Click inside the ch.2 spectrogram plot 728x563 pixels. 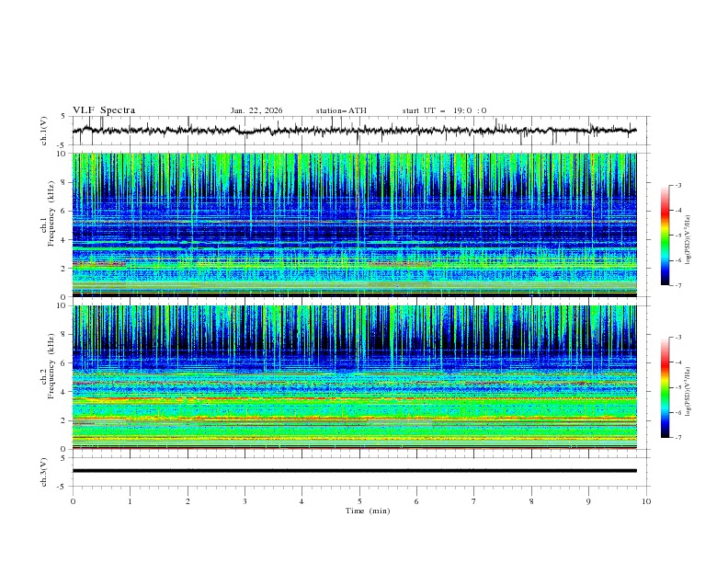[x=355, y=377]
